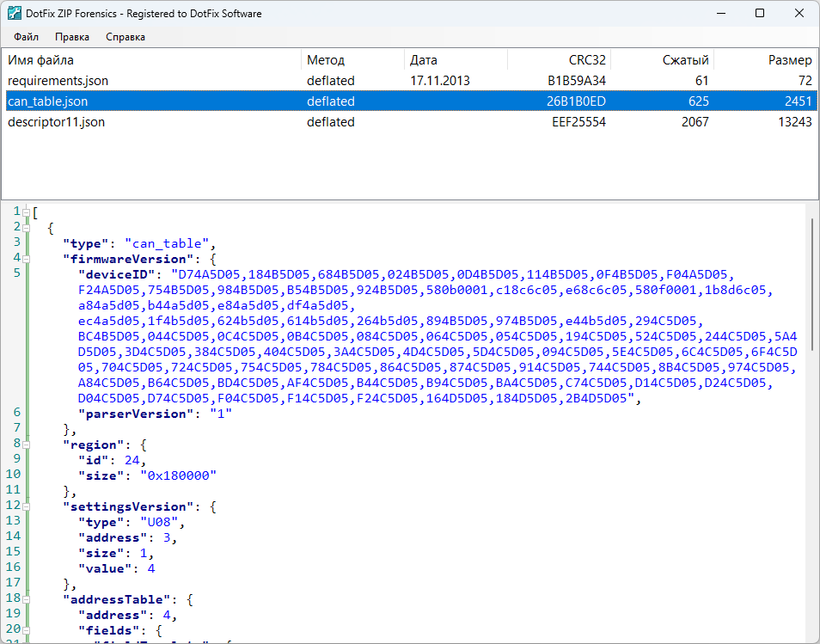Viewport: 820px width, 644px height.
Task: Click the DotFix ZIP Forensics title bar icon
Action: [14, 14]
